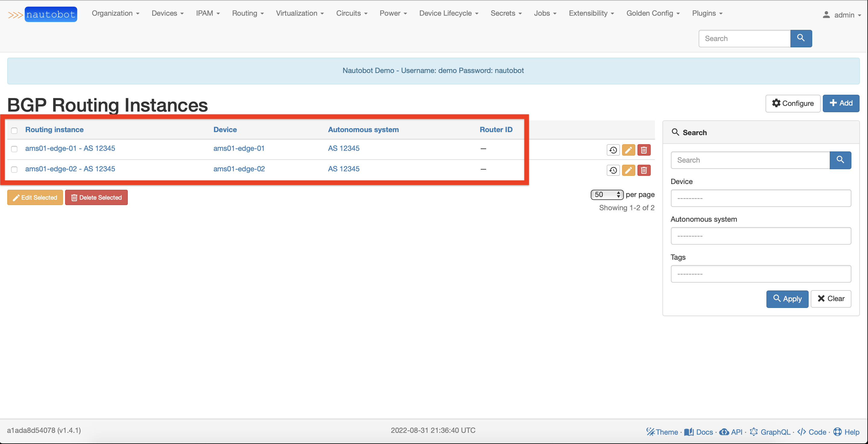Click the Add button
The width and height of the screenshot is (868, 444).
point(841,103)
